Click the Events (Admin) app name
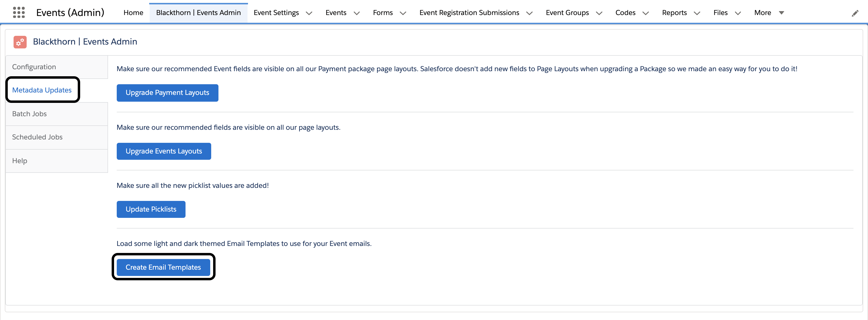Screen dimensions: 868x320 coord(70,13)
